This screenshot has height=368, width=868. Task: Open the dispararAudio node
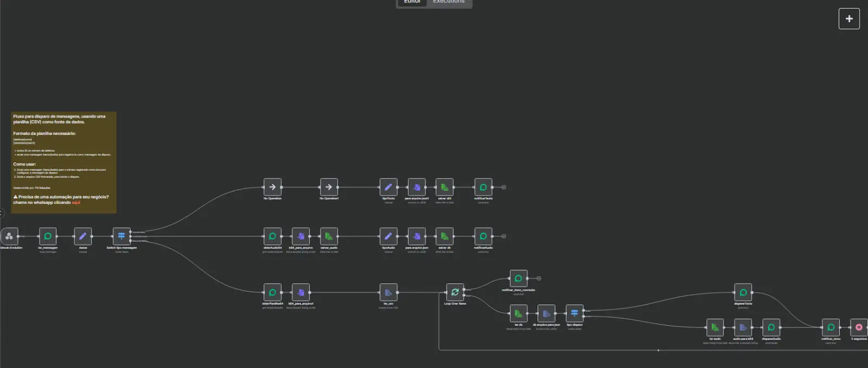[771, 327]
